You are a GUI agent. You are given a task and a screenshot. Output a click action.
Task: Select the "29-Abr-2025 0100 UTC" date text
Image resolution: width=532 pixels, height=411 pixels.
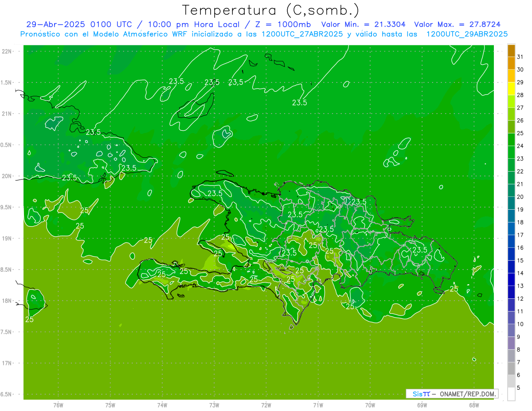79,24
